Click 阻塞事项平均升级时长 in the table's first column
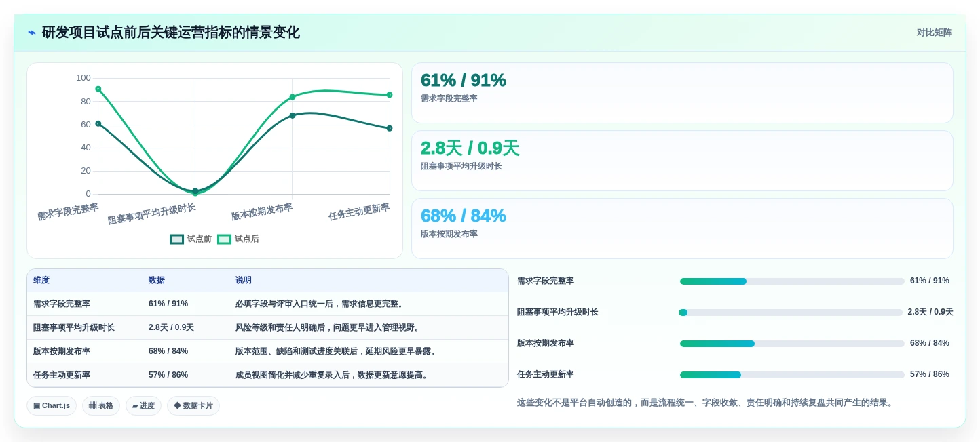The height and width of the screenshot is (442, 980). 74,328
